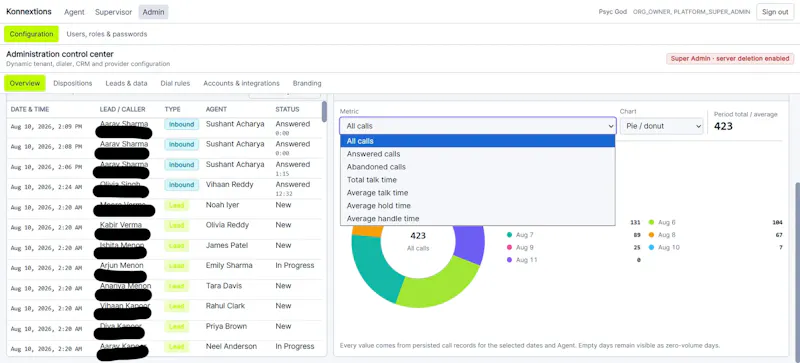The height and width of the screenshot is (363, 800).
Task: Click Aug 6 green legend dot
Action: 652,223
